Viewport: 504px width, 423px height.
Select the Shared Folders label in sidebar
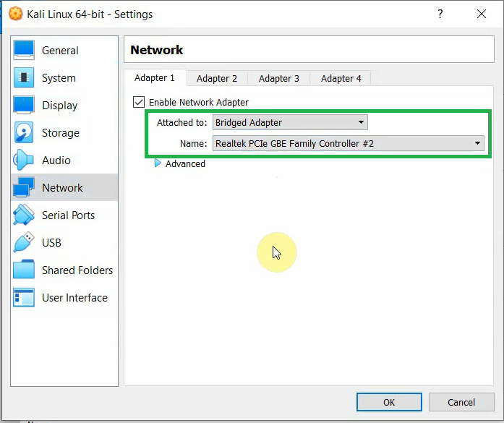(x=77, y=270)
